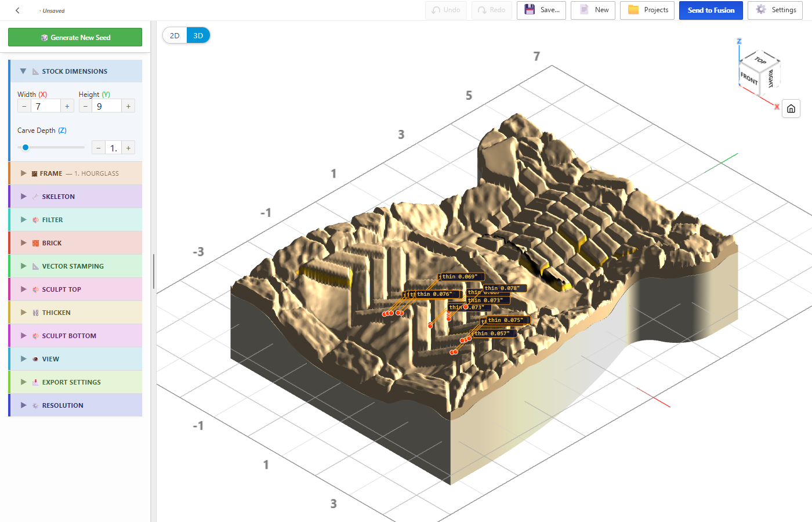This screenshot has width=812, height=522.
Task: Click the Width (X) input field
Action: click(46, 106)
